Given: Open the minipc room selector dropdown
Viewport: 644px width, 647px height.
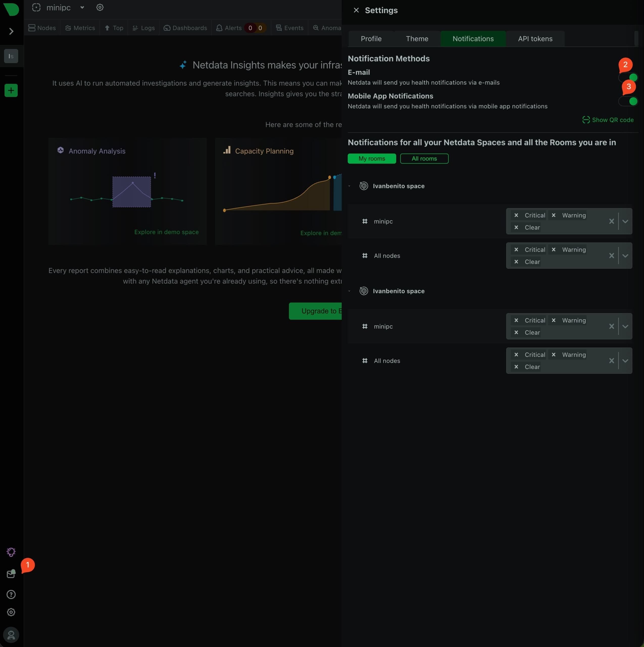Looking at the screenshot, I should (x=82, y=7).
